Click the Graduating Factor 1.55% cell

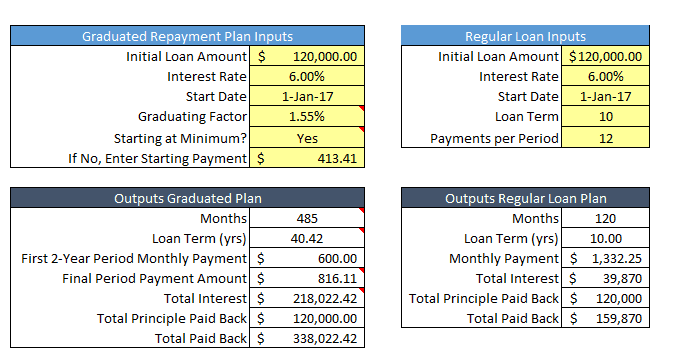point(307,116)
